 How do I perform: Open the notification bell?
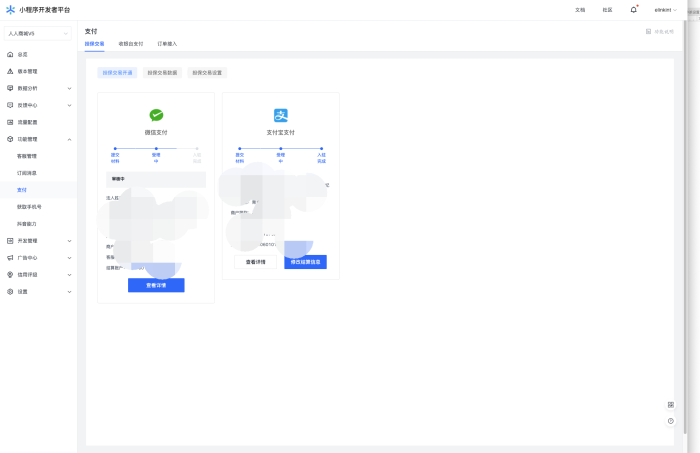click(633, 9)
